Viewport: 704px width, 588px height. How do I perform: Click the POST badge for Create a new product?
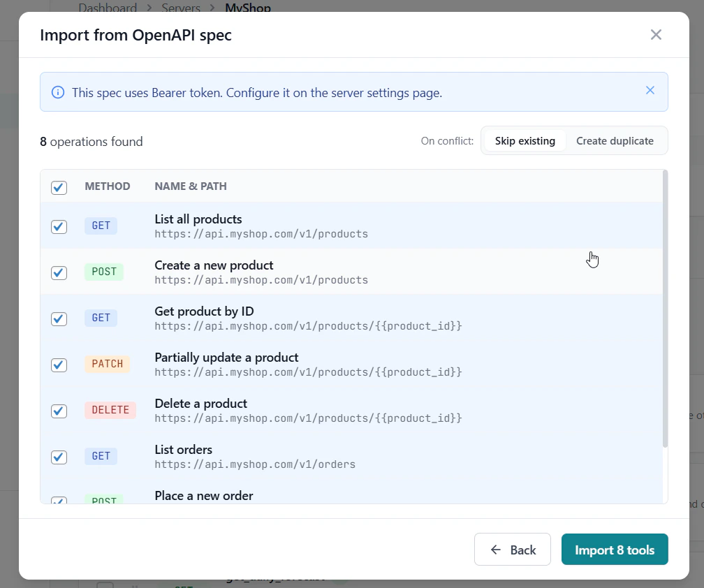point(104,272)
